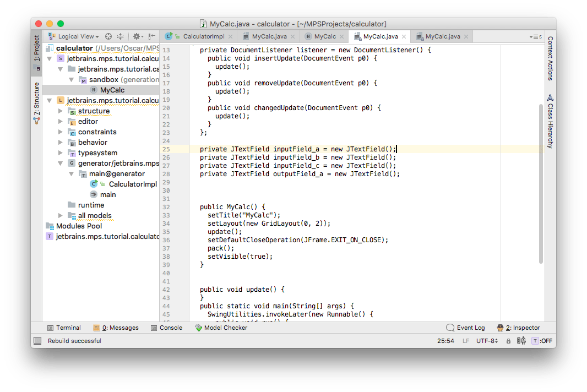Select CalculatorImpl in the project tree
Screen dimensions: 587x392
pos(133,184)
